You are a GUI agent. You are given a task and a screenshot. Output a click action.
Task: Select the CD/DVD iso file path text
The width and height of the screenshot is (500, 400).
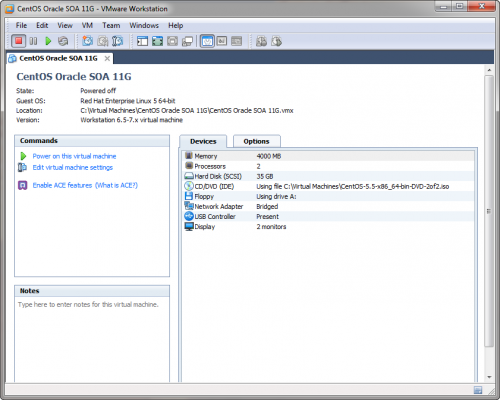click(353, 186)
